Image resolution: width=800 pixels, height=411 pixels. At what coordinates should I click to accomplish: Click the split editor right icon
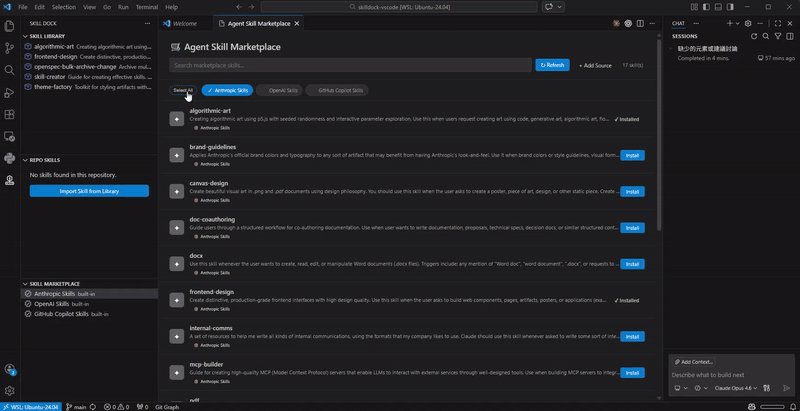[x=640, y=23]
